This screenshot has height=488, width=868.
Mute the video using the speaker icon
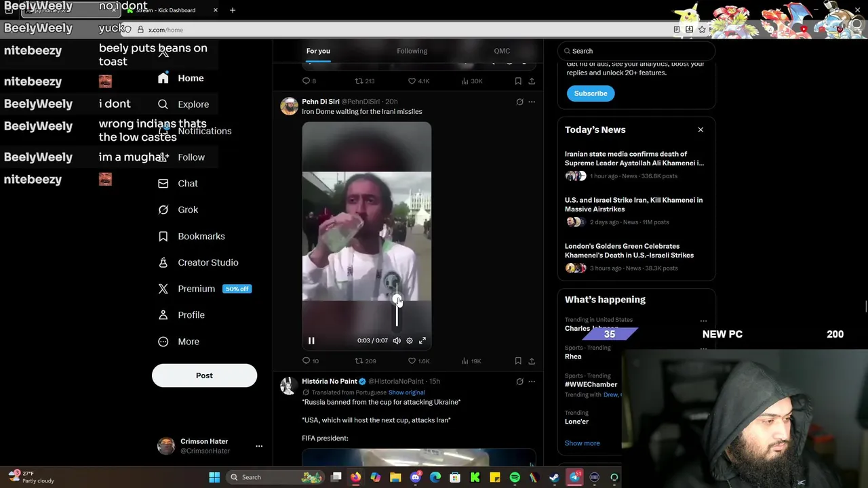pos(397,341)
